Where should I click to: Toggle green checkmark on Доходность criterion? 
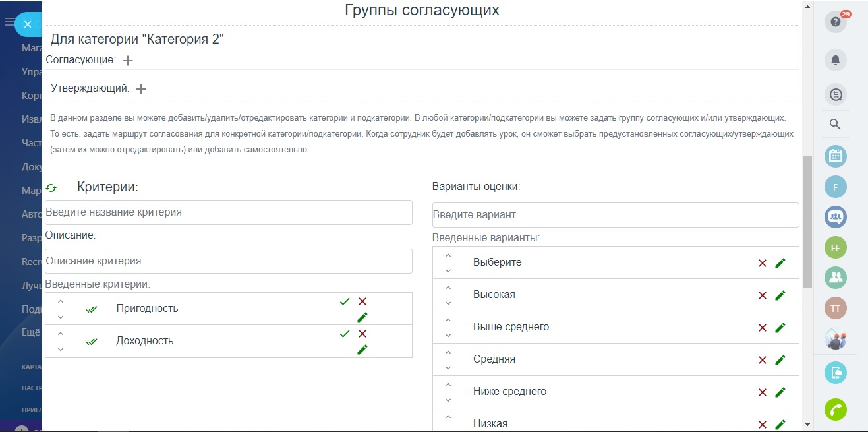click(x=344, y=334)
